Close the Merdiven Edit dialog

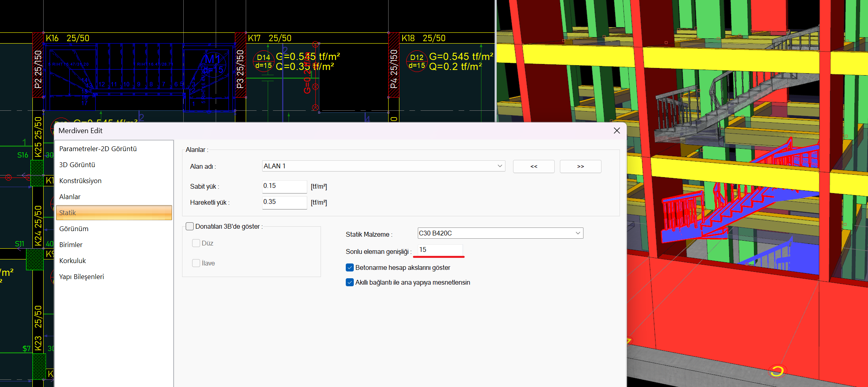(x=617, y=131)
